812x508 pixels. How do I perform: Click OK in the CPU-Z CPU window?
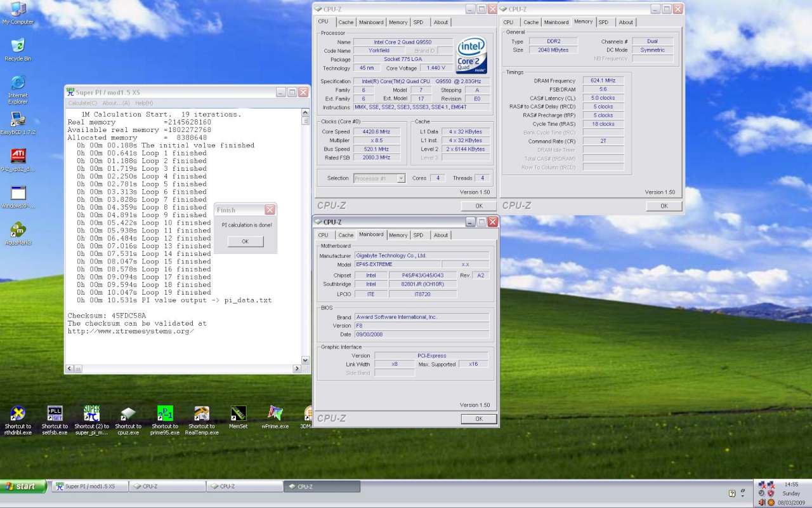point(479,206)
